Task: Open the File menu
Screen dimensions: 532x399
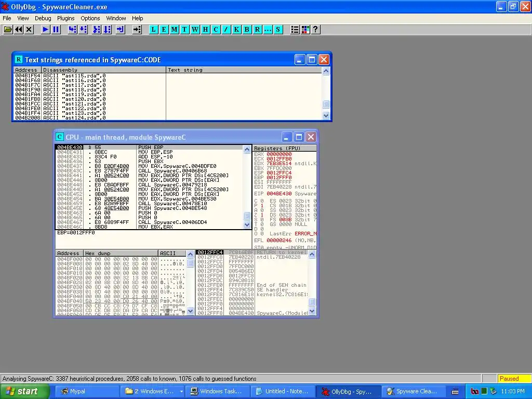Action: [7, 18]
